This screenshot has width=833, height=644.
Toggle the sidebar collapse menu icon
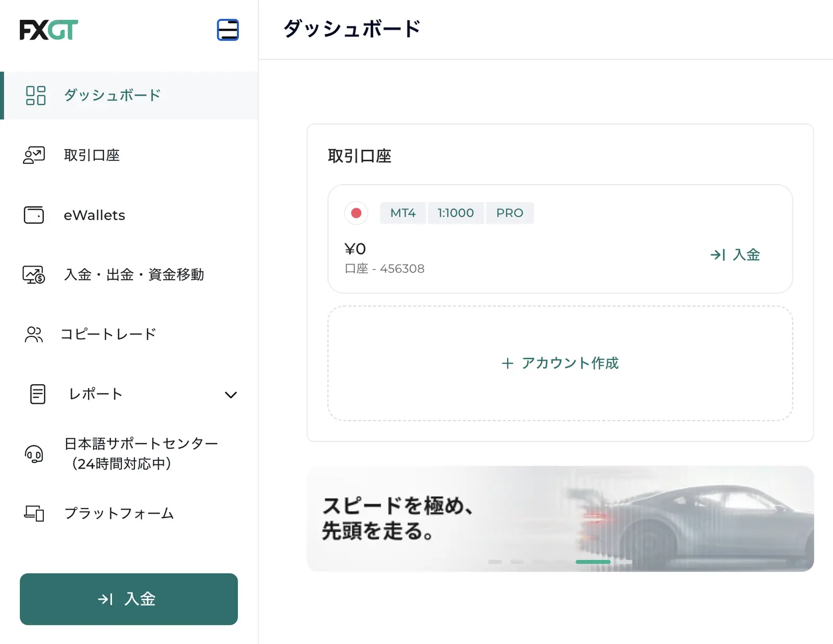pyautogui.click(x=228, y=30)
